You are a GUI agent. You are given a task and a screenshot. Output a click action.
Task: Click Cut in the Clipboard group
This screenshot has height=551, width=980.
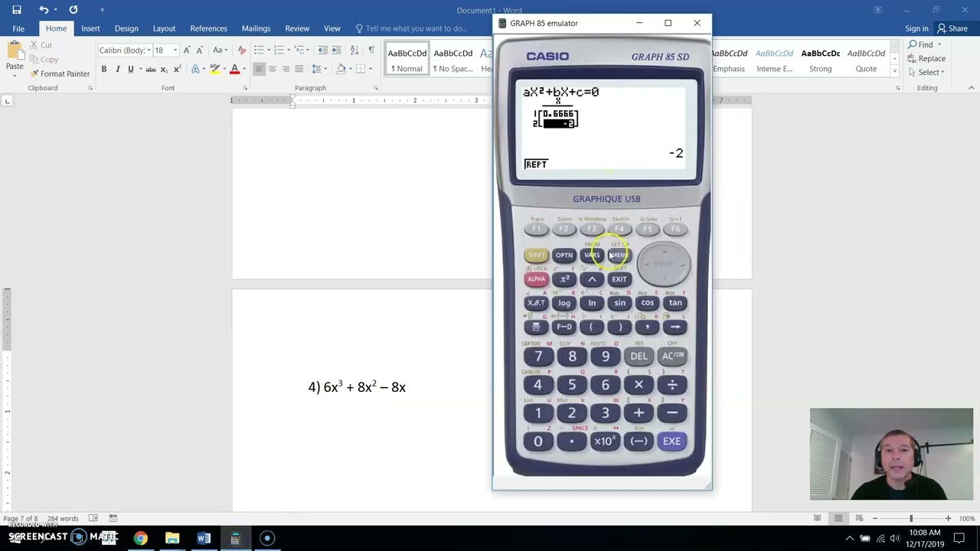coord(41,45)
